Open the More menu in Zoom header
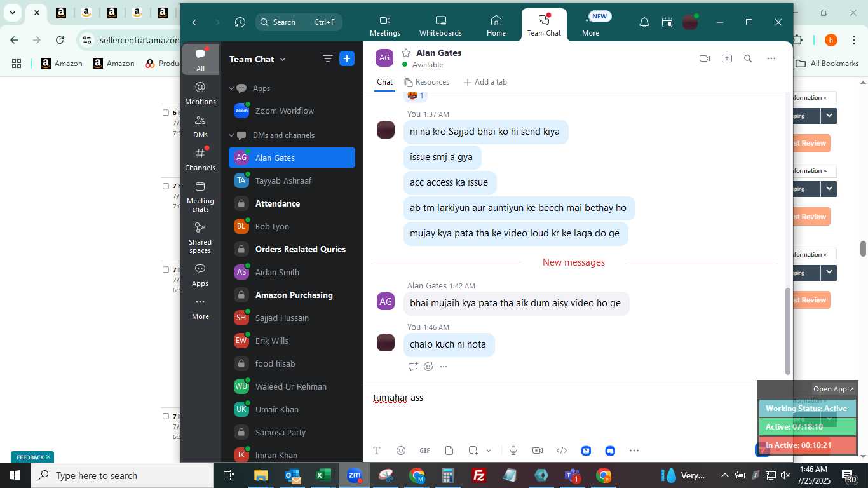Viewport: 868px width, 488px height. (591, 25)
